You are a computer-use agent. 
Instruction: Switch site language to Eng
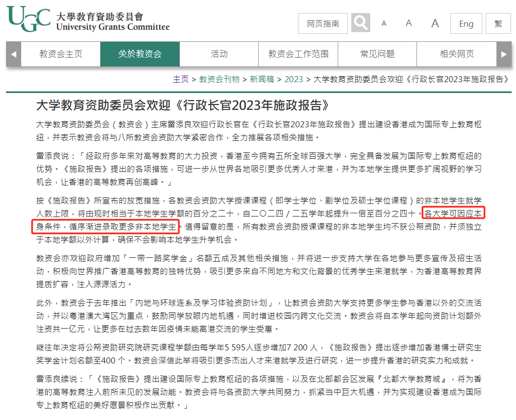[x=466, y=24]
